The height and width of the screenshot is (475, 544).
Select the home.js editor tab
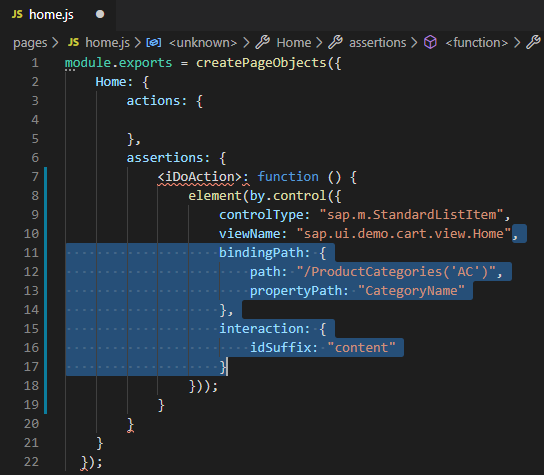(58, 15)
